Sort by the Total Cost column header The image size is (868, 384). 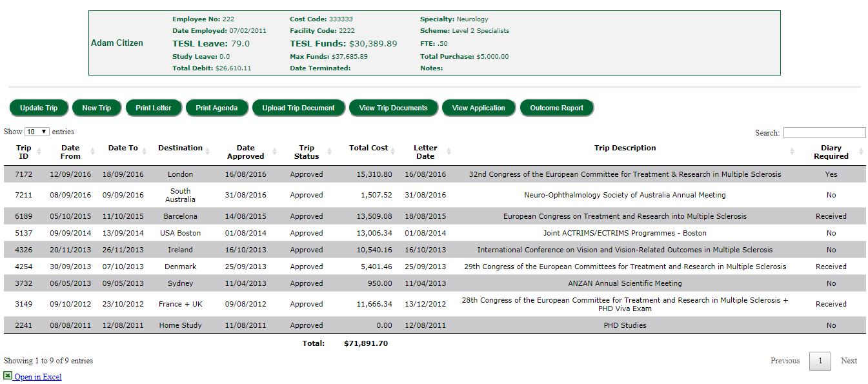368,148
